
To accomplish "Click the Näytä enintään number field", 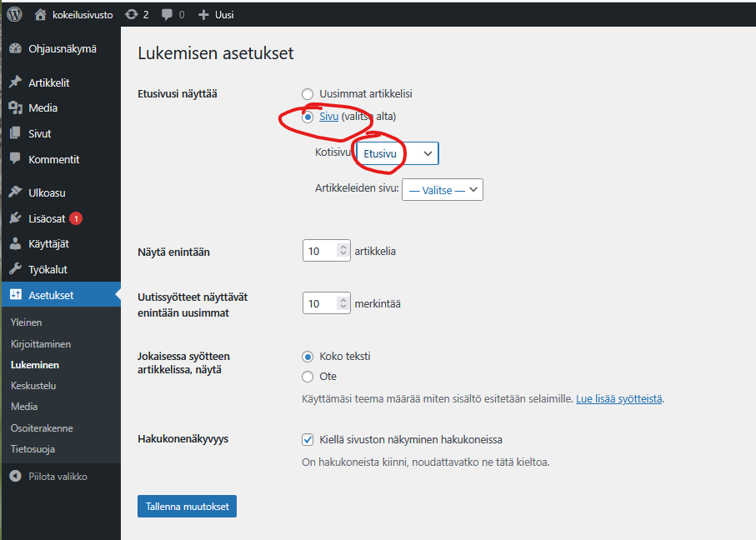I will [327, 251].
